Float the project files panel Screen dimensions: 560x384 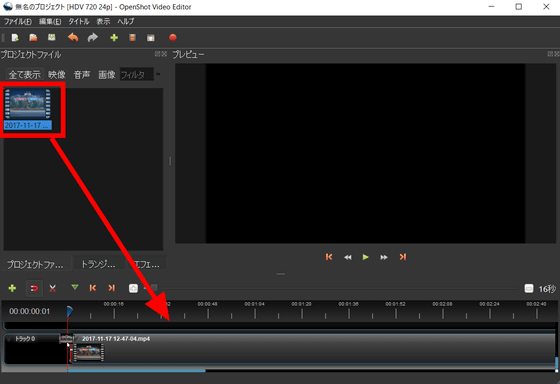157,54
